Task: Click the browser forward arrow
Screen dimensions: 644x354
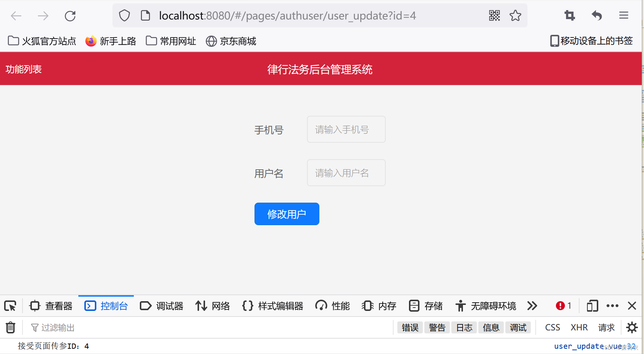Action: [43, 16]
